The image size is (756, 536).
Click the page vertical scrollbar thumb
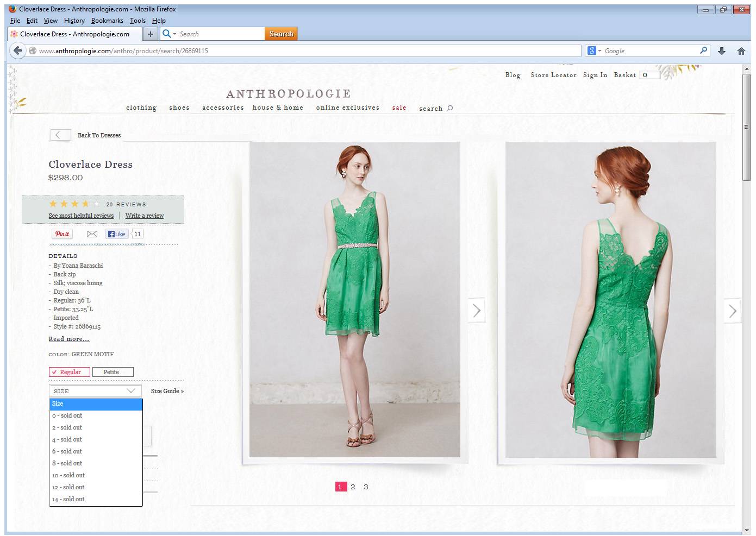pos(746,127)
